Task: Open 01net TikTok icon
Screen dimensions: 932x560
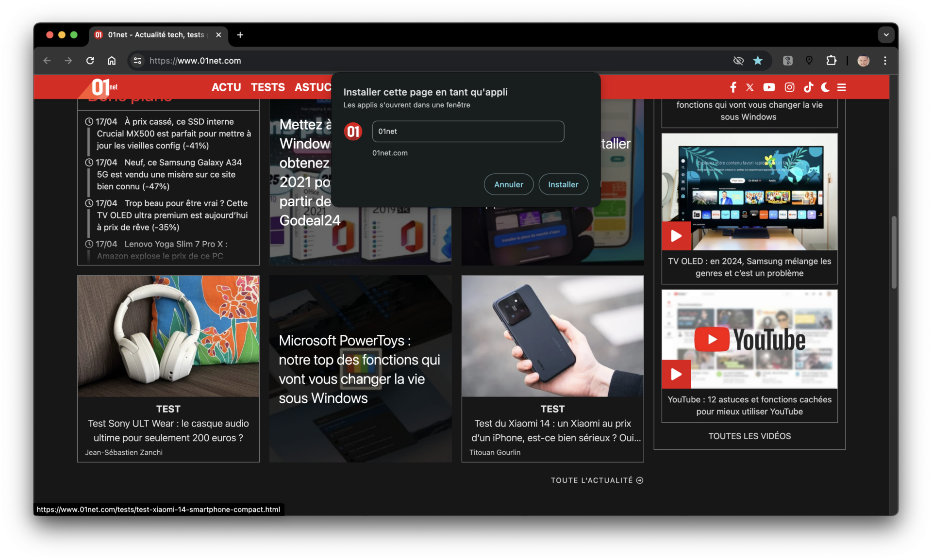Action: (808, 87)
